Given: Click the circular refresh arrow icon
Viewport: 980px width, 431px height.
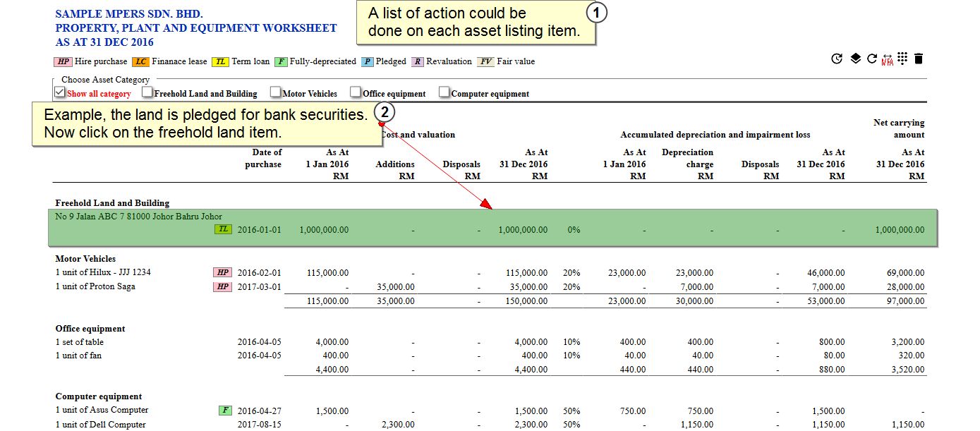Looking at the screenshot, I should click(872, 59).
